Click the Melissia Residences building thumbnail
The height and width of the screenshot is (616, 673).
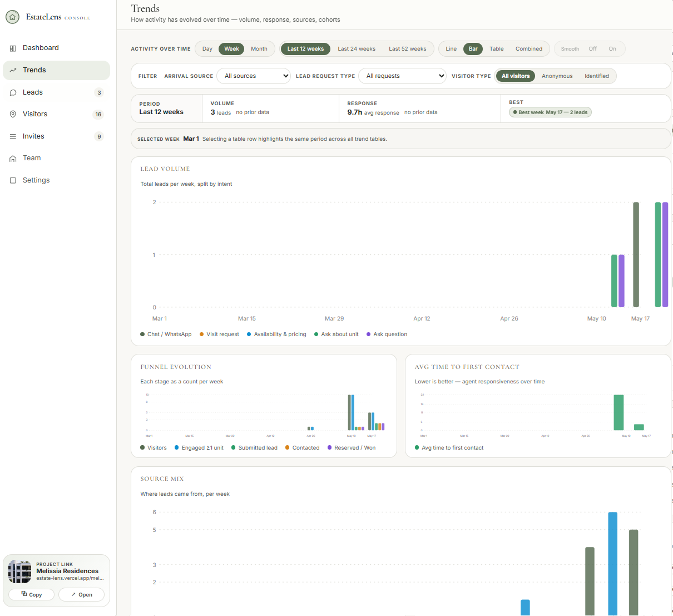pyautogui.click(x=20, y=571)
